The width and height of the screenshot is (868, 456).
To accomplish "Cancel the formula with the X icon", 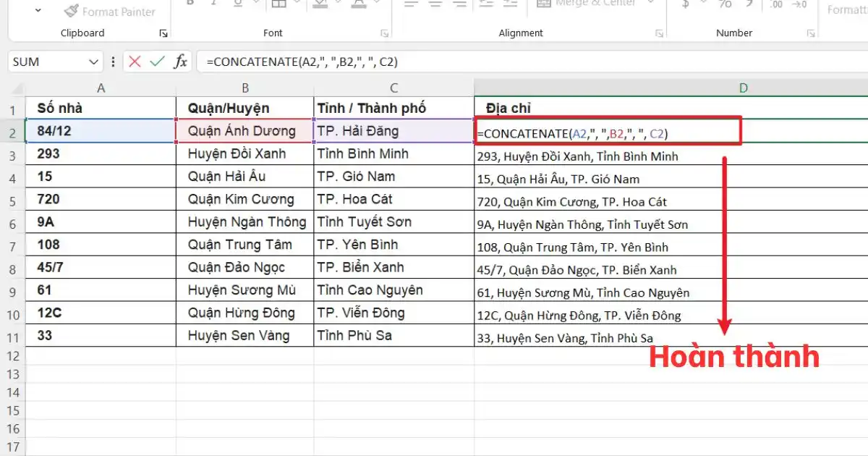I will pos(135,62).
